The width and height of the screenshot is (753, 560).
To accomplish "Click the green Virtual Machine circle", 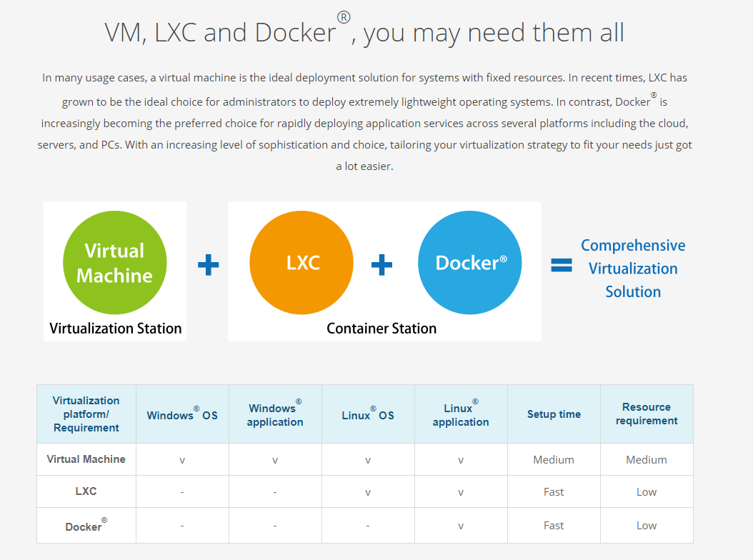I will [115, 263].
